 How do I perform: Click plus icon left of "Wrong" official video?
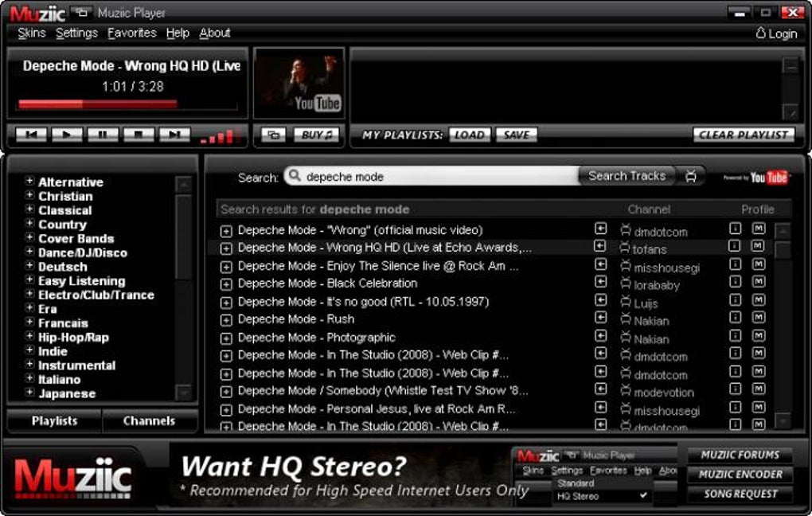point(226,231)
